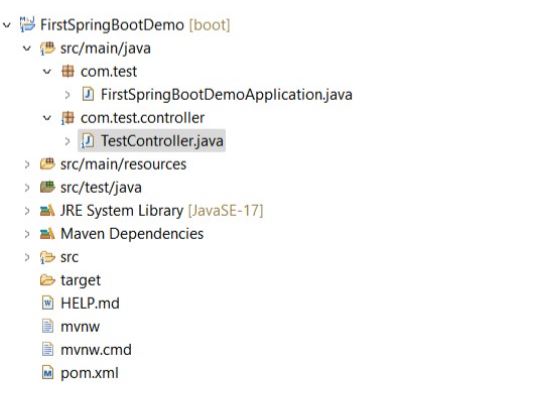The image size is (536, 408).
Task: Click the FirstSpringBootDemo project icon
Action: coord(27,25)
